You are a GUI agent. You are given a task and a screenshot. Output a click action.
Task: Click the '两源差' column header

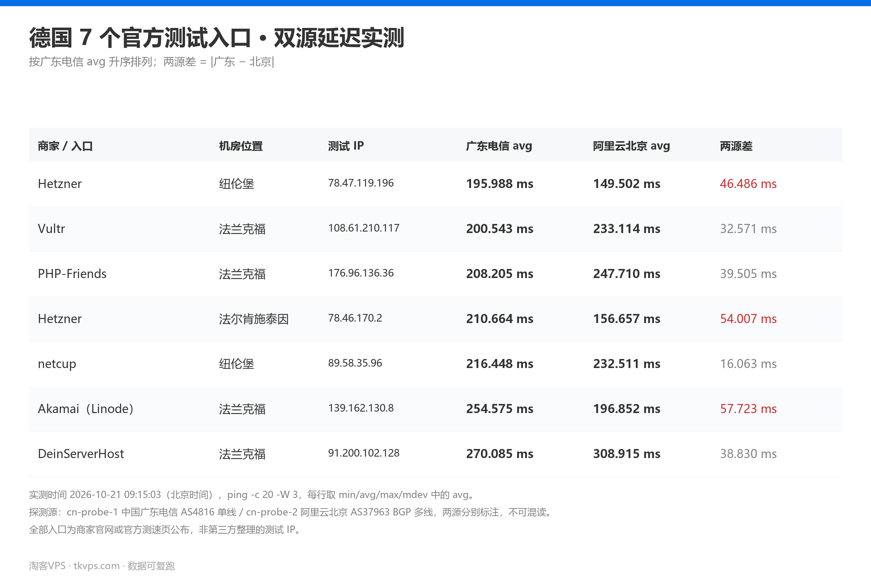[736, 146]
